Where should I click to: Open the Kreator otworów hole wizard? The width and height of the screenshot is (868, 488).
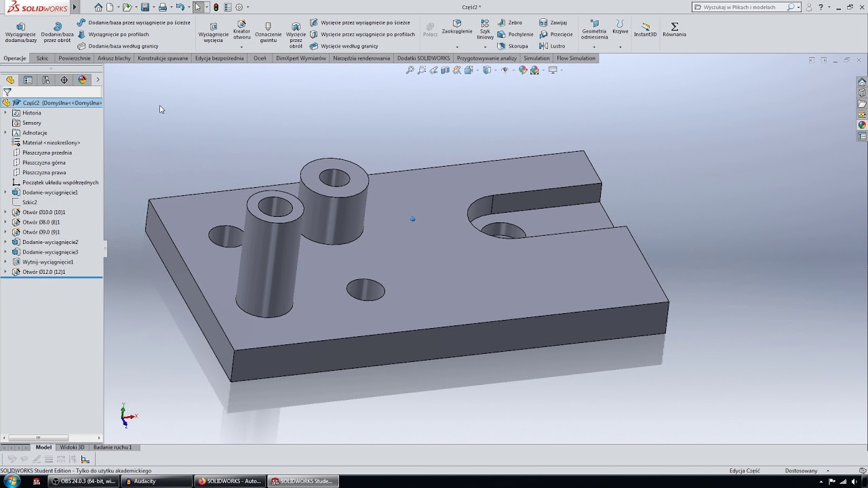pos(241,30)
